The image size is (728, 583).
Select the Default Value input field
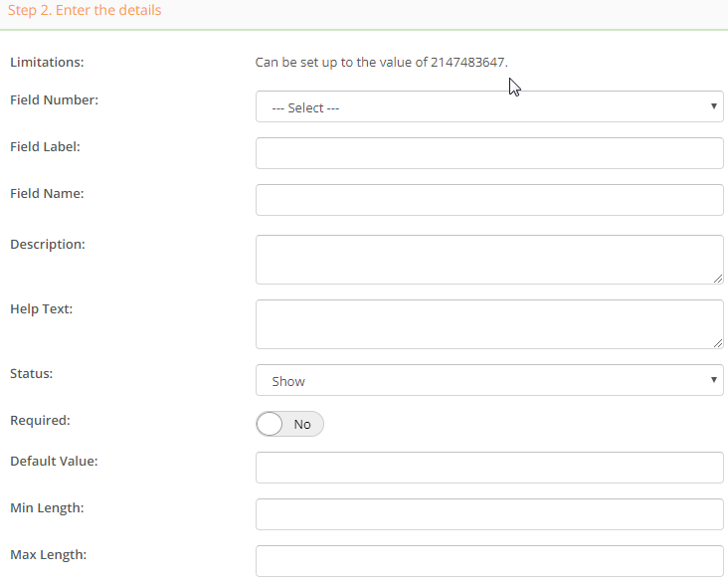pyautogui.click(x=488, y=468)
